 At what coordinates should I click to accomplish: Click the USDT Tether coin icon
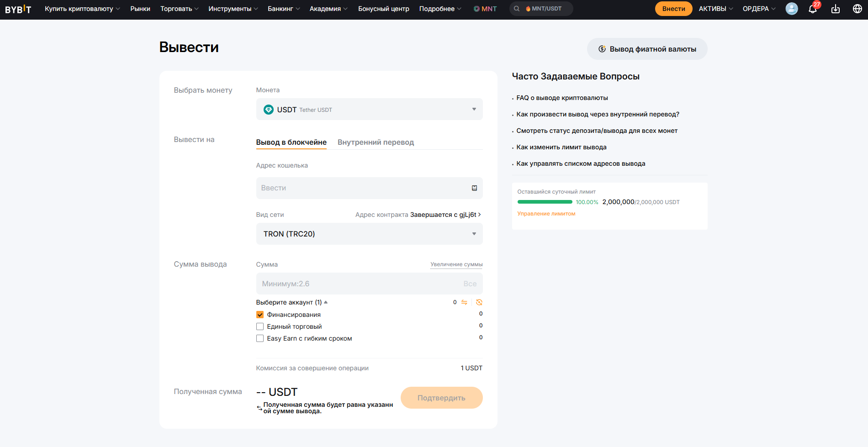point(269,110)
